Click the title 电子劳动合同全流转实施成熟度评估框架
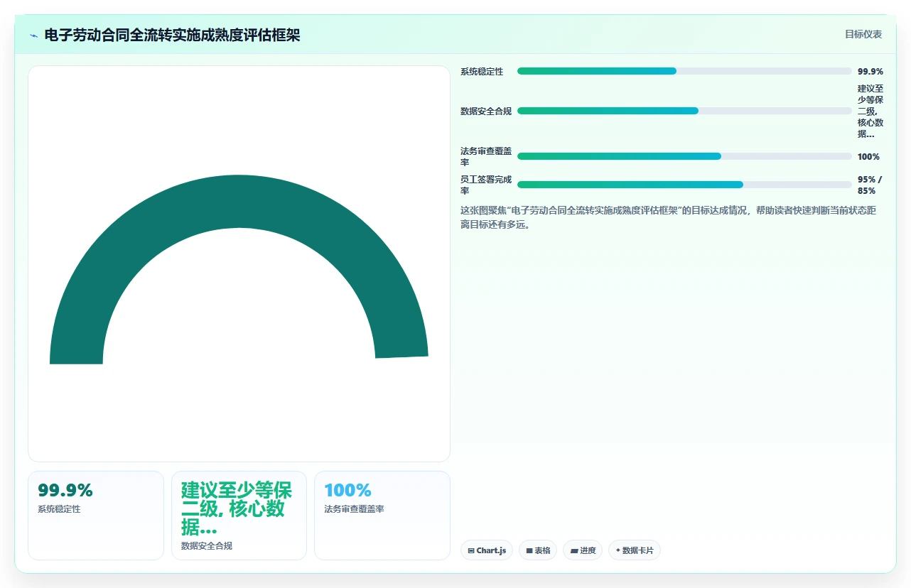This screenshot has width=911, height=588. point(172,36)
